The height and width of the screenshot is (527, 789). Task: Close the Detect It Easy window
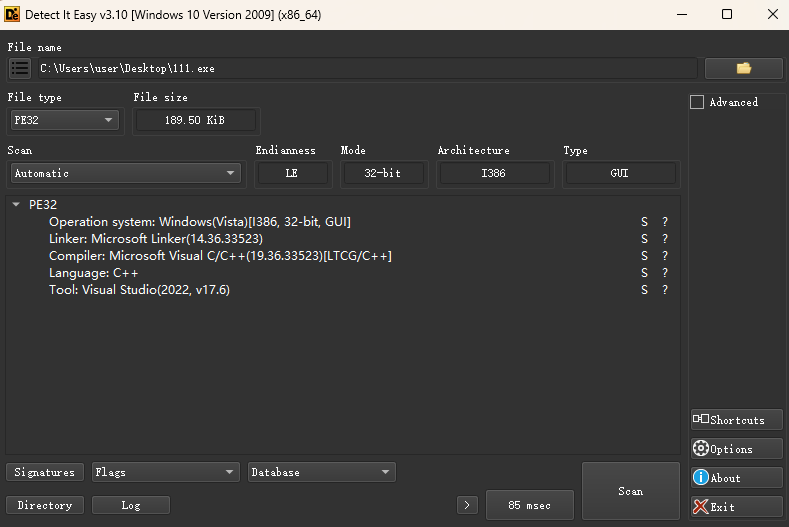coord(772,14)
